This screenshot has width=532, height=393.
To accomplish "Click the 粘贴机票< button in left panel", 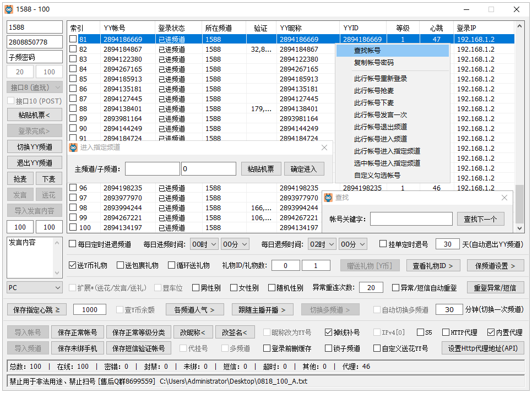I will pos(35,115).
